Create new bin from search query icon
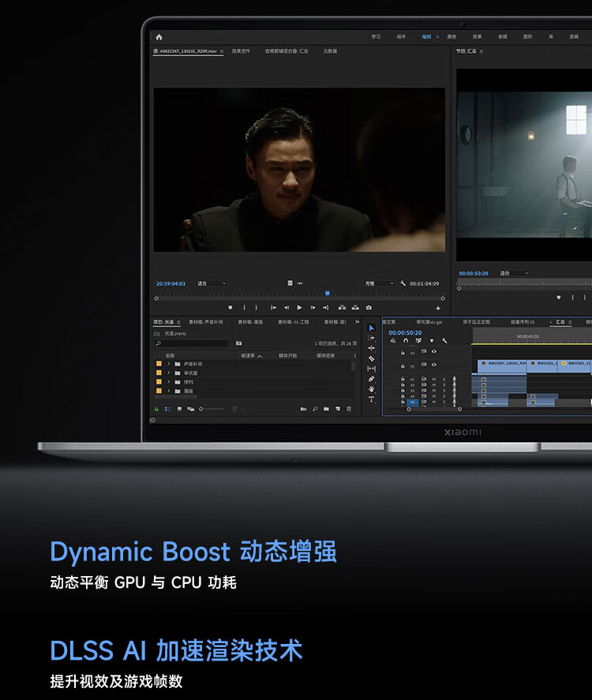 [239, 343]
